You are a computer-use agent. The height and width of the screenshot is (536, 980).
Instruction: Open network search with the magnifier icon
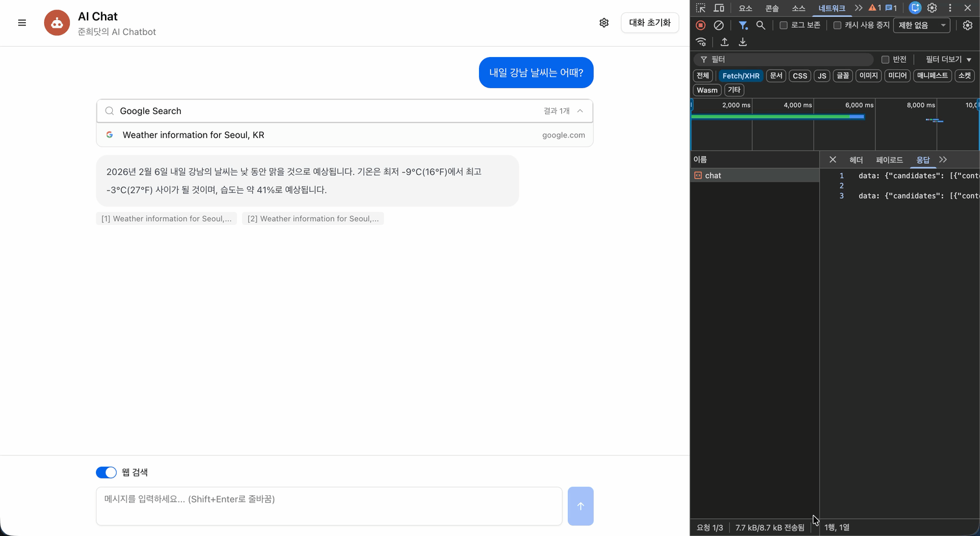click(761, 25)
